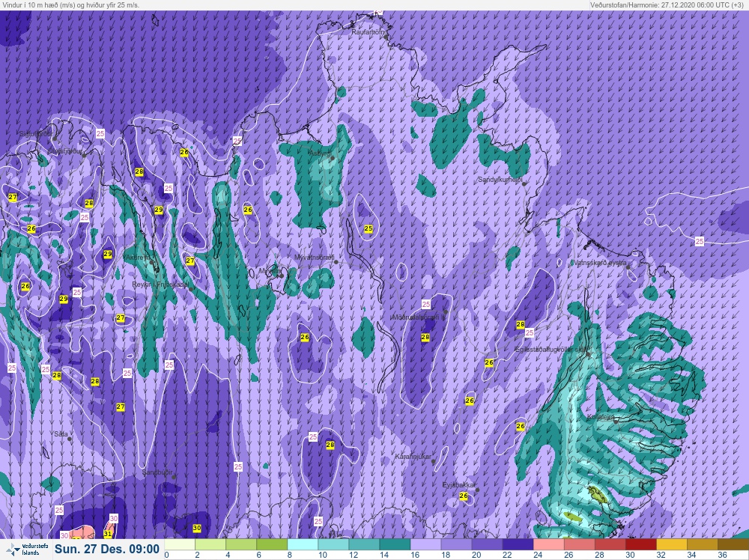The image size is (749, 560).
Task: Click the Reykir í Fnjóskadal label
Action: [x=160, y=284]
